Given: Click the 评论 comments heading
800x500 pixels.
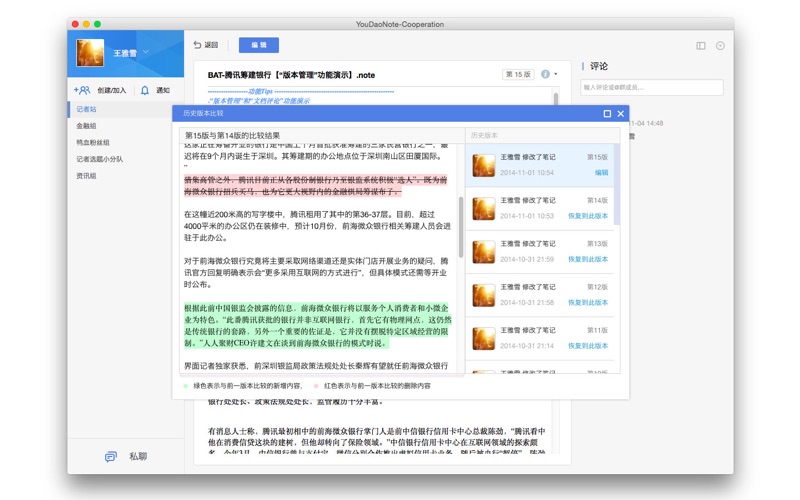Looking at the screenshot, I should click(599, 66).
